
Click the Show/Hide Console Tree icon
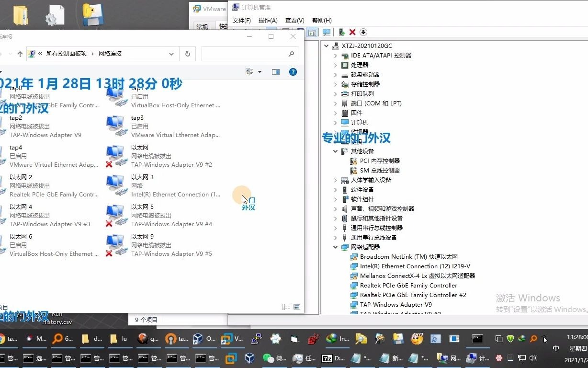(x=312, y=32)
